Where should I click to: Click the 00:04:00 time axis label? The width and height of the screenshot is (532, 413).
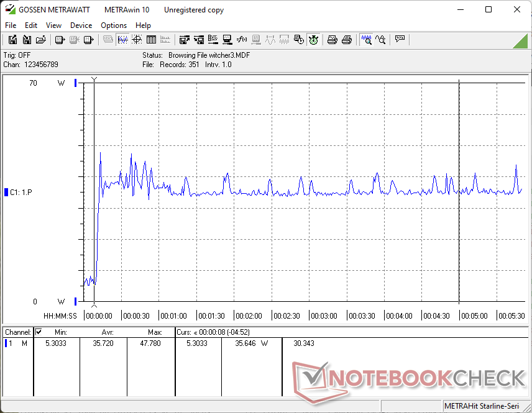tap(400, 316)
